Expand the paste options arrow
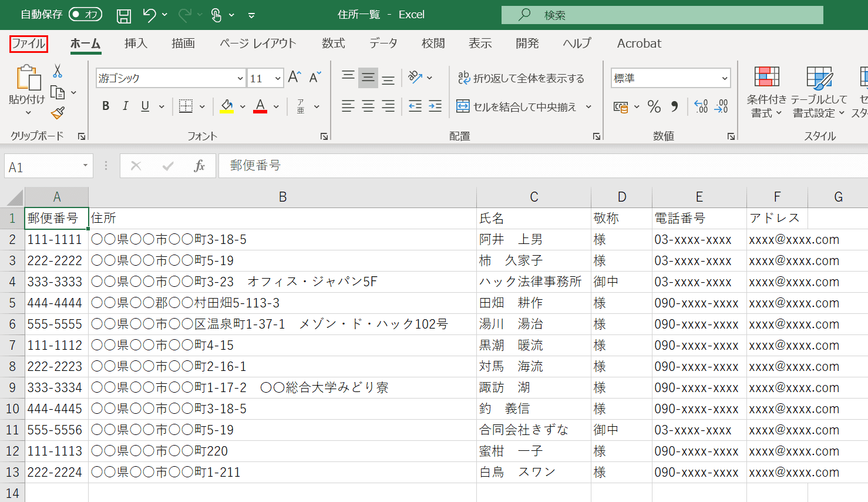The height and width of the screenshot is (502, 868). pyautogui.click(x=28, y=112)
